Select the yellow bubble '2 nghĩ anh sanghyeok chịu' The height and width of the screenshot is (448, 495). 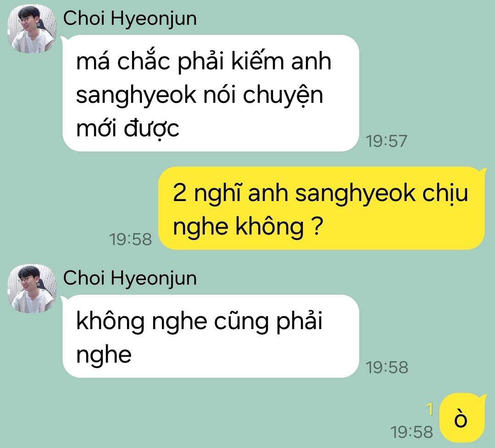pyautogui.click(x=322, y=208)
